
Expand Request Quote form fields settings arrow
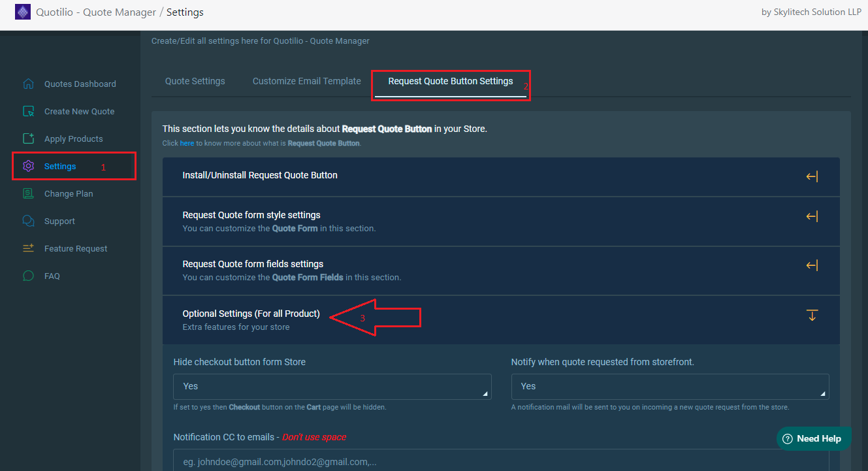[x=812, y=265]
